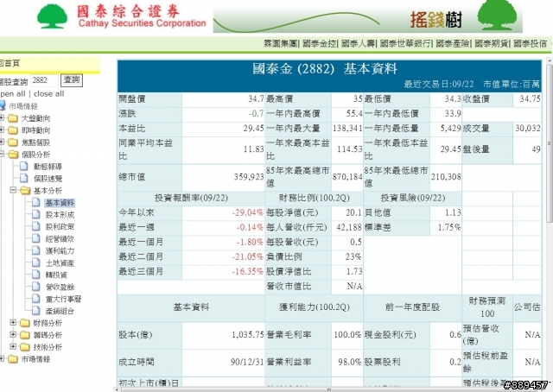553x392 pixels.
Task: Click the horizontal scrollbar below the table
Action: pyautogui.click(x=330, y=389)
